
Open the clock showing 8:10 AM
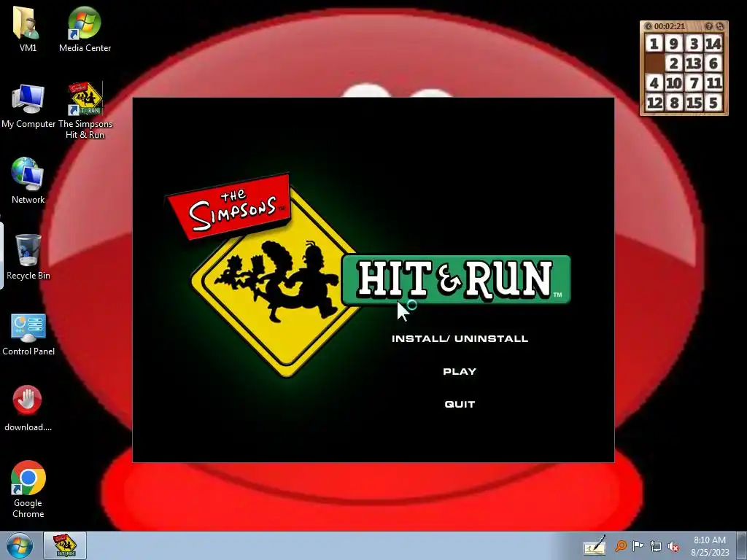(x=710, y=546)
